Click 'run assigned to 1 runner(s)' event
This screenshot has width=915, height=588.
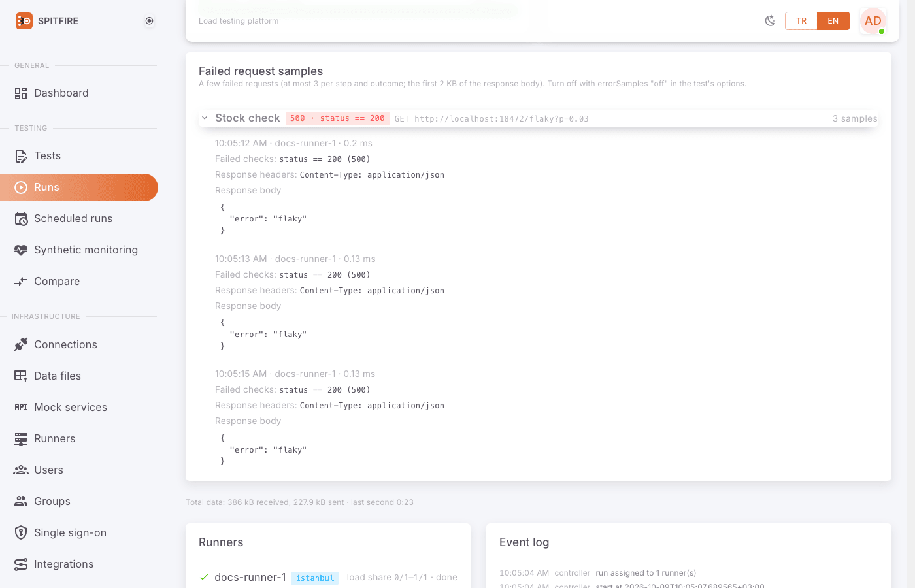pos(646,573)
